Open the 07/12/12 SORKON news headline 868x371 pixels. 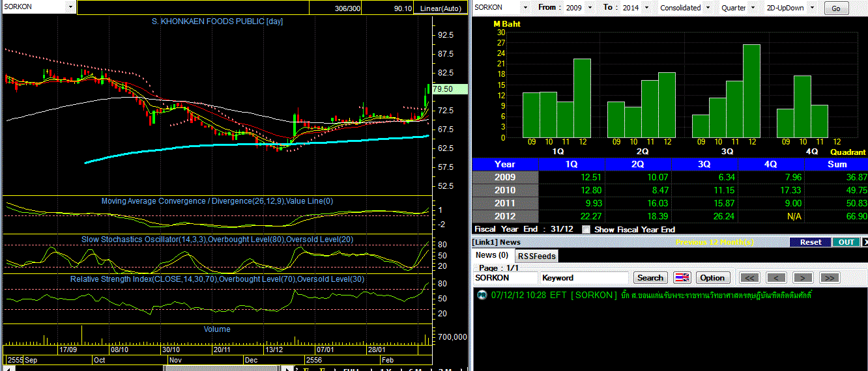coord(651,295)
